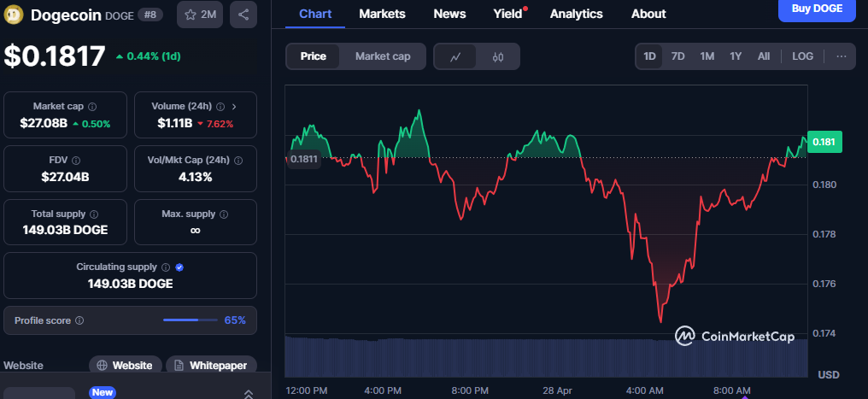Open the News tab
Viewport: 868px width, 399px height.
(449, 14)
